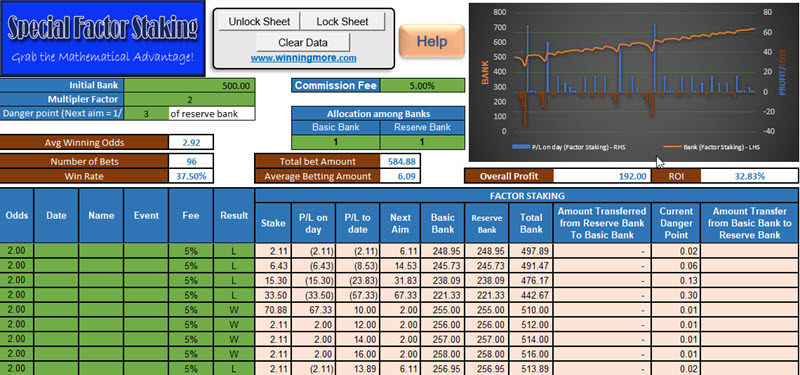Select the Reserve Bank allocation value cell
Image resolution: width=800 pixels, height=375 pixels.
click(422, 142)
